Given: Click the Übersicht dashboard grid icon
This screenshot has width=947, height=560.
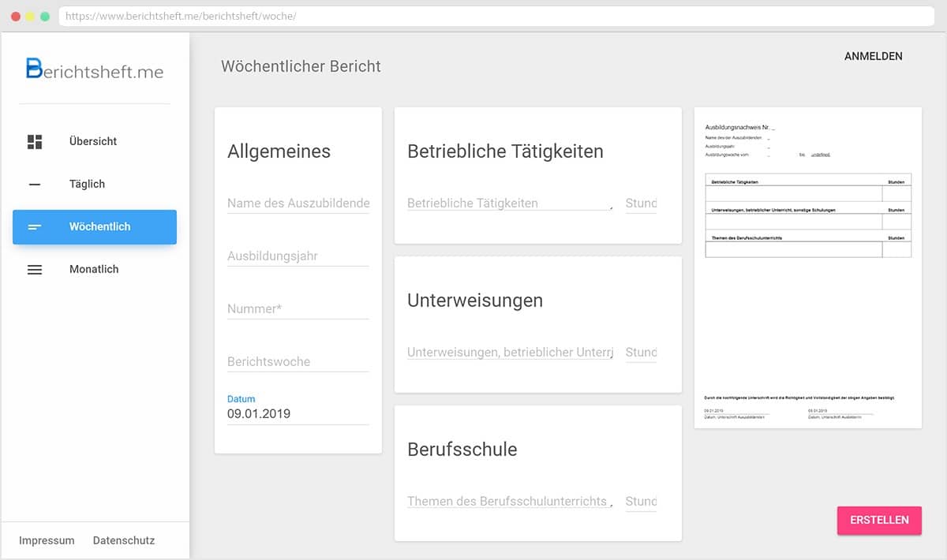Looking at the screenshot, I should pos(35,142).
